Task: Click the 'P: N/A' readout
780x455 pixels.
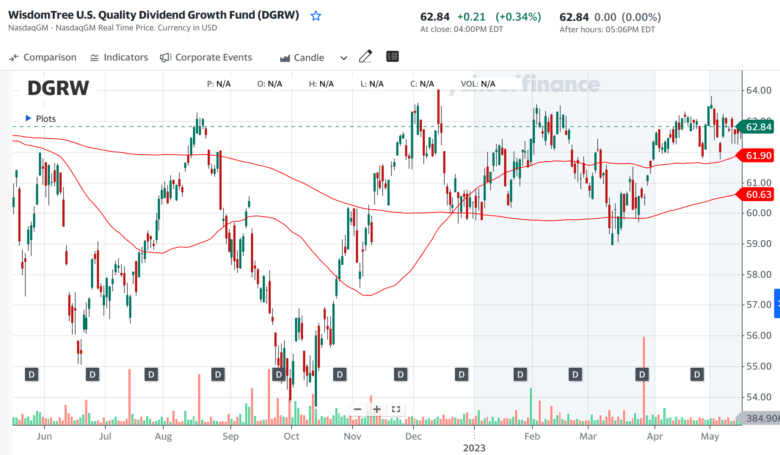Action: tap(219, 84)
